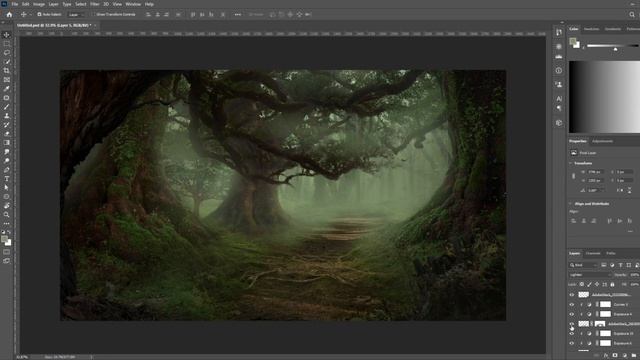Click Align left edges in Properties panel
This screenshot has height=360, width=640.
[573, 221]
